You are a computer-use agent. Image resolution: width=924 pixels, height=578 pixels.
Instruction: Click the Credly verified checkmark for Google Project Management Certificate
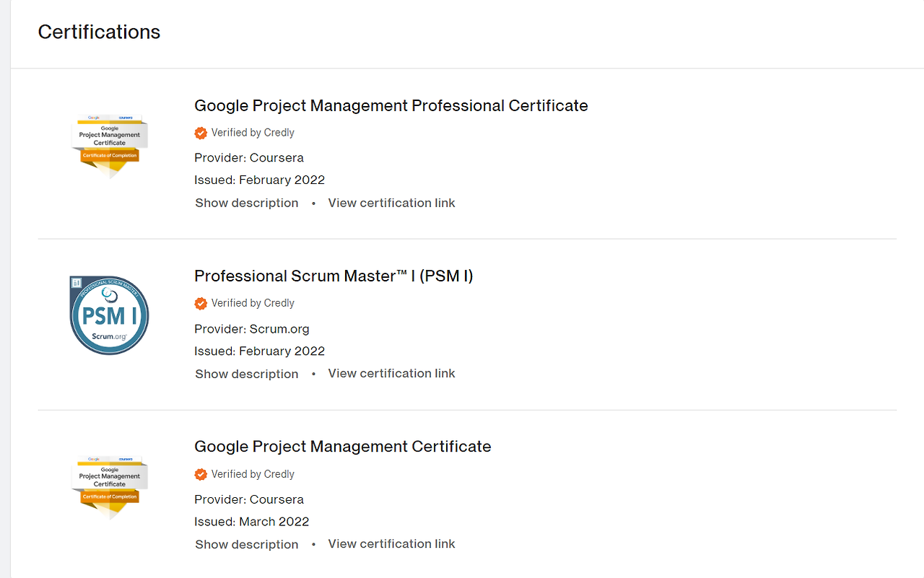point(201,474)
